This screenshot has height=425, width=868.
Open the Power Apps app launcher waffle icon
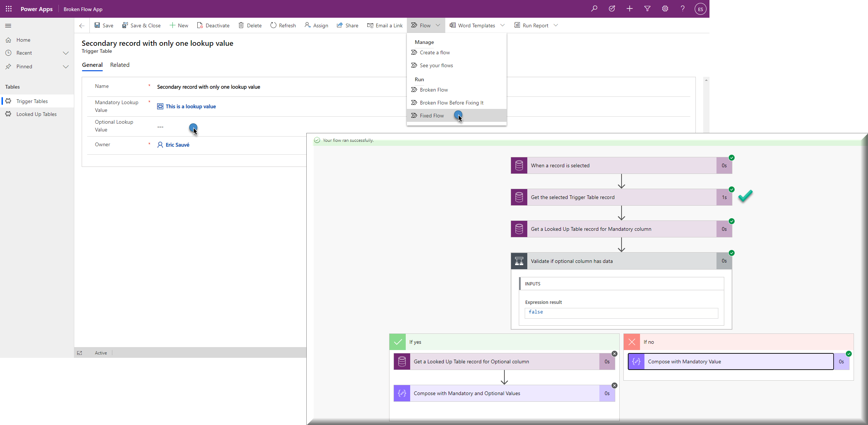pyautogui.click(x=8, y=8)
